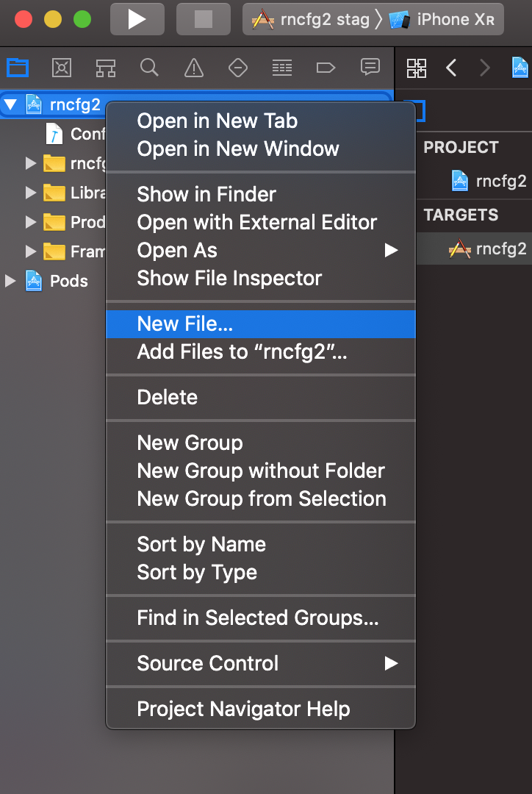Screen dimensions: 532x794
Task: Open the Report navigator
Action: pyautogui.click(x=370, y=67)
